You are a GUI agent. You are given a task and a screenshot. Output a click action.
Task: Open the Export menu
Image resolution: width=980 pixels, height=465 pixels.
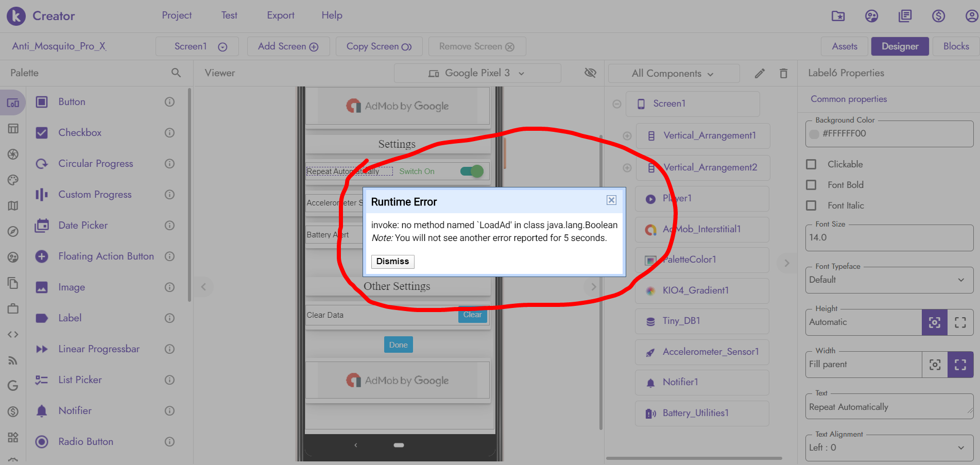[280, 15]
